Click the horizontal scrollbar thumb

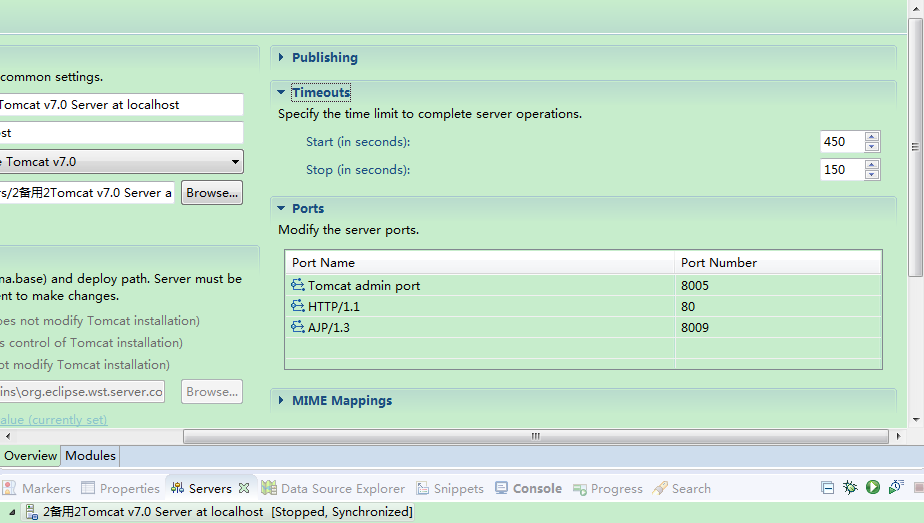(x=536, y=436)
